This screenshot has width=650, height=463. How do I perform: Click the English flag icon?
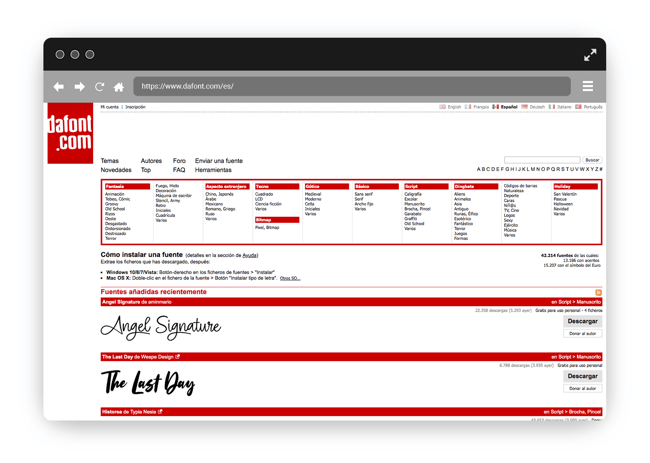click(442, 107)
